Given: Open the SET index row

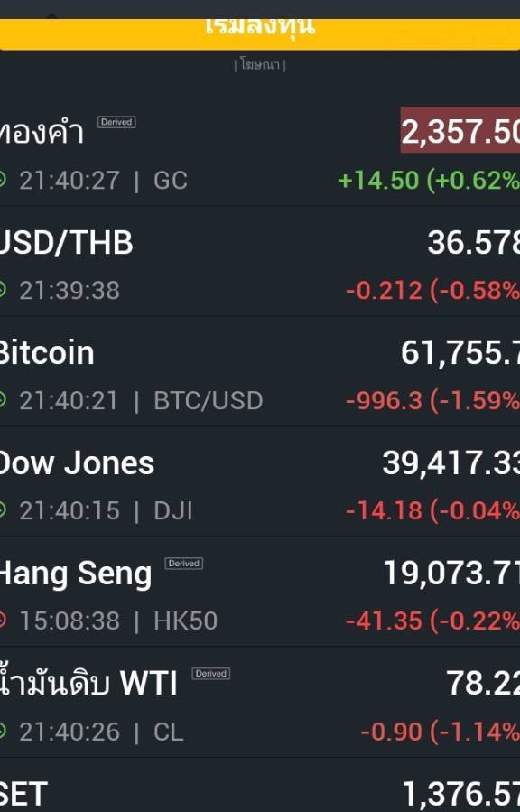Looking at the screenshot, I should click(x=260, y=786).
